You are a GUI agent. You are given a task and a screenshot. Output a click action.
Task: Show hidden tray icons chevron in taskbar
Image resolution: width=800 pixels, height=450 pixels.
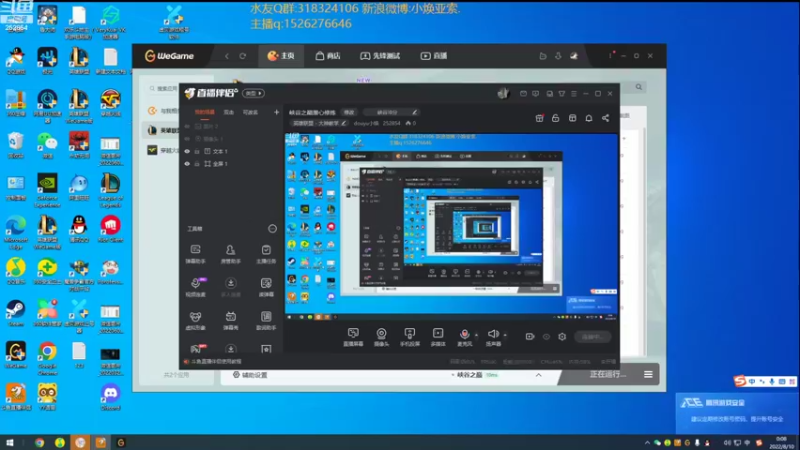coord(647,442)
